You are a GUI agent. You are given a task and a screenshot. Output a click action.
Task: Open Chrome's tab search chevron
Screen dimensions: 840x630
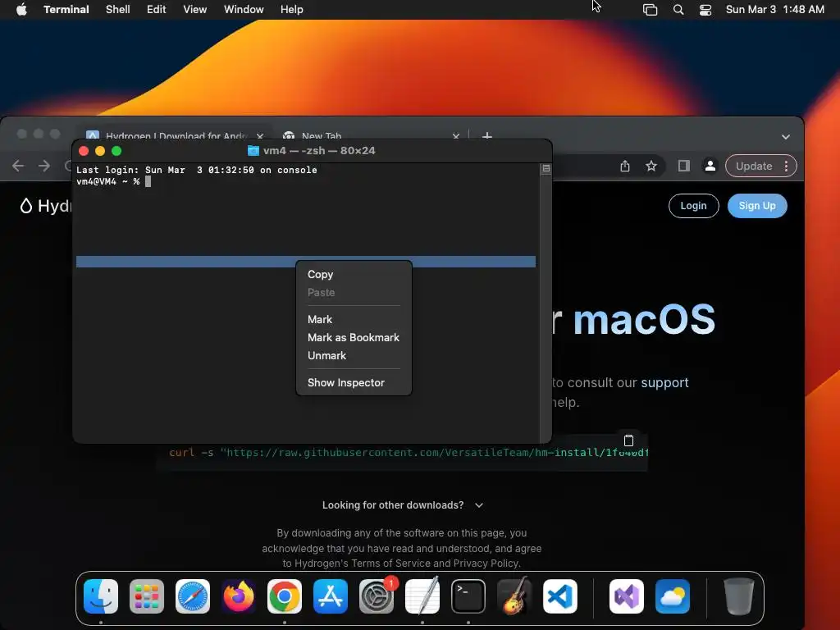pyautogui.click(x=785, y=137)
